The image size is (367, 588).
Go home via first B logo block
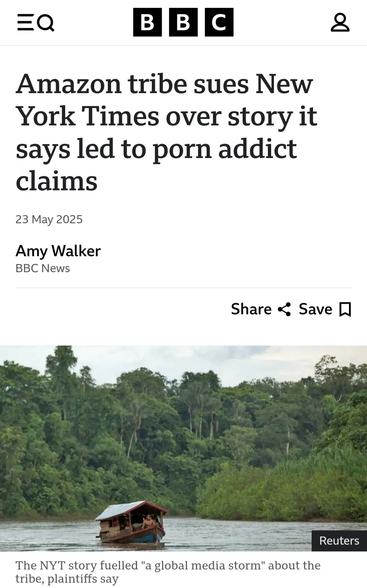pyautogui.click(x=147, y=22)
